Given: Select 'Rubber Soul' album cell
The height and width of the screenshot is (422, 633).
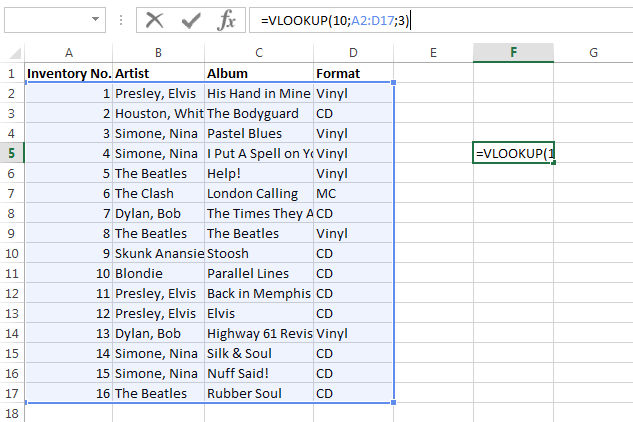Looking at the screenshot, I should tap(259, 393).
